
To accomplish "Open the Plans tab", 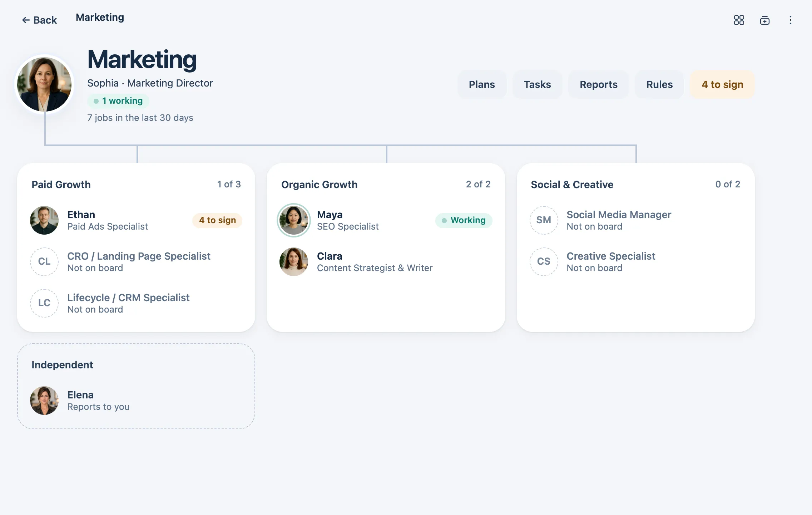I will 482,84.
